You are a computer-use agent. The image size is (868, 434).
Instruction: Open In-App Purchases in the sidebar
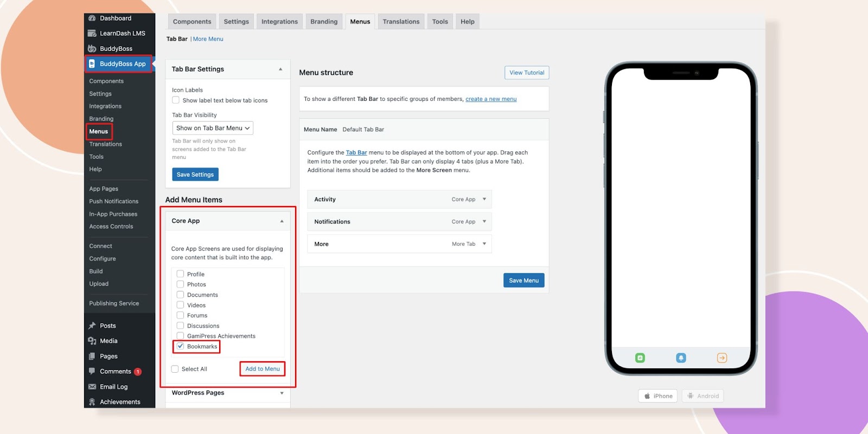(x=113, y=214)
